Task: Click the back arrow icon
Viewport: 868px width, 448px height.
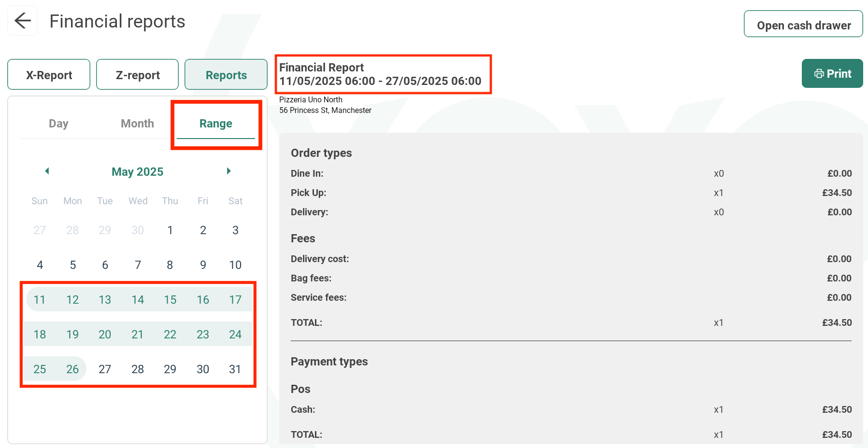Action: pyautogui.click(x=22, y=21)
